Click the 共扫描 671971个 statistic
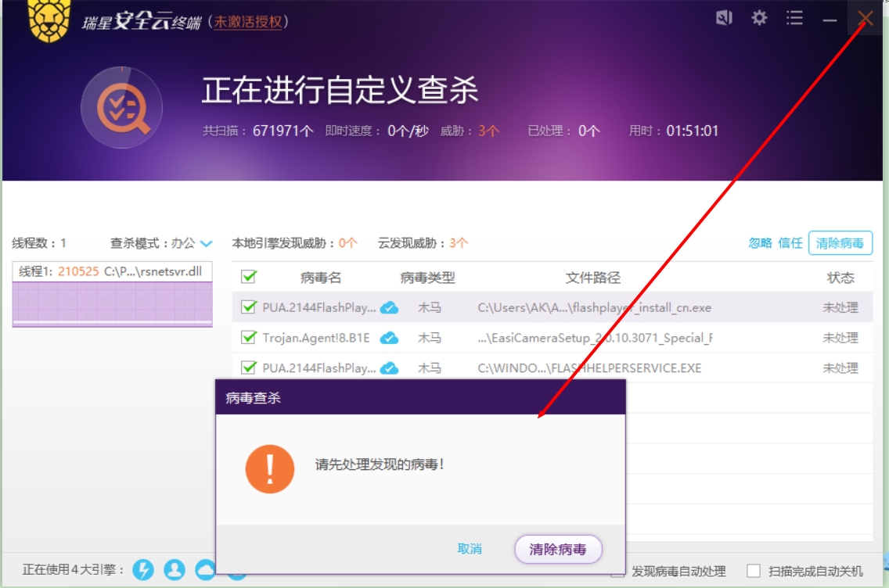Viewport: 889px width, 588px height. pyautogui.click(x=258, y=131)
